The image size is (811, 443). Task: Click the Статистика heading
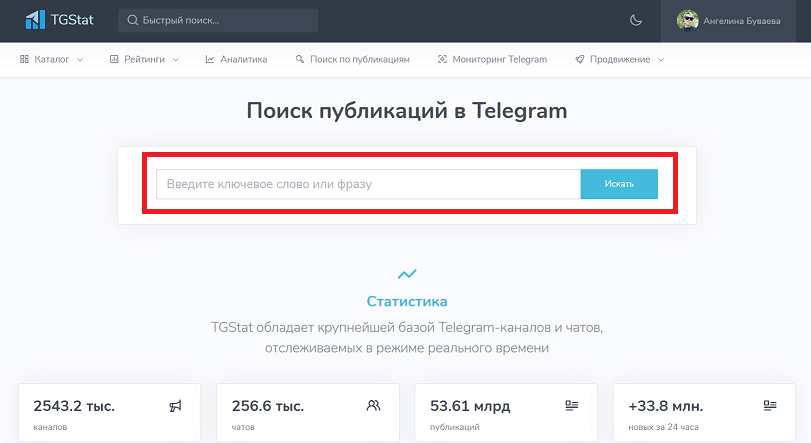click(x=407, y=301)
